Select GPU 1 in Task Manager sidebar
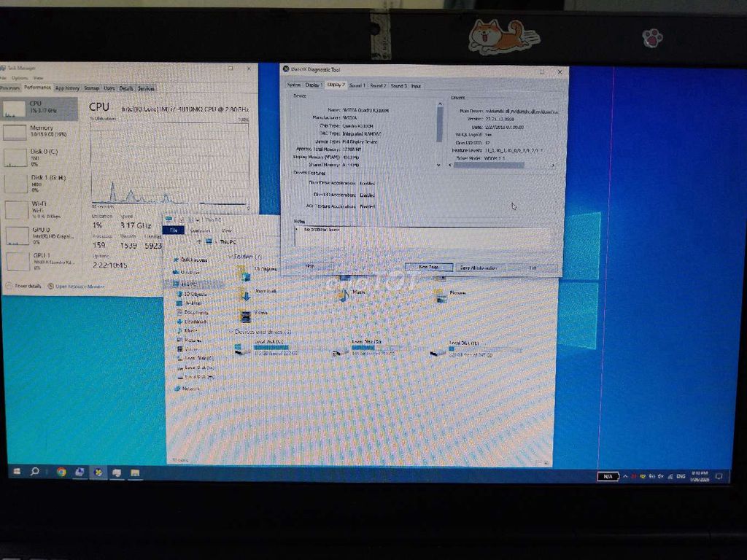 [x=40, y=260]
